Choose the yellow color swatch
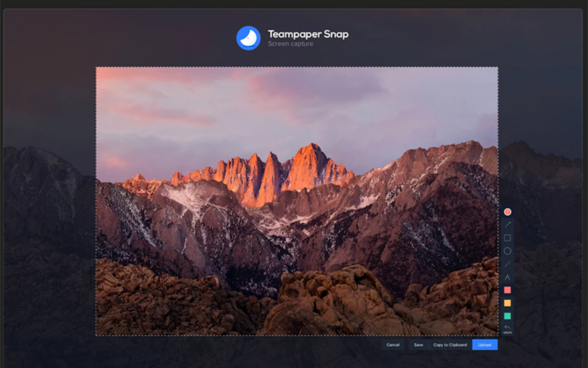The height and width of the screenshot is (368, 588). coord(508,303)
